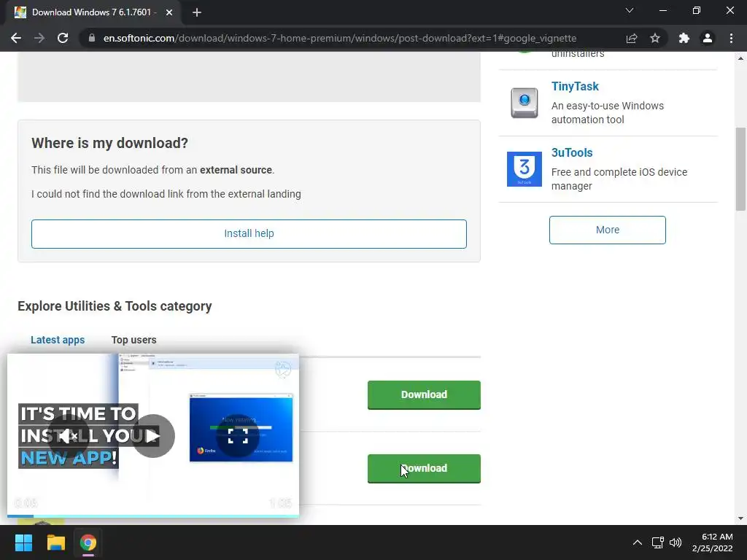This screenshot has height=560, width=747.
Task: Click 'An easy-to-use Windows automation tool' text
Action: coord(608,112)
